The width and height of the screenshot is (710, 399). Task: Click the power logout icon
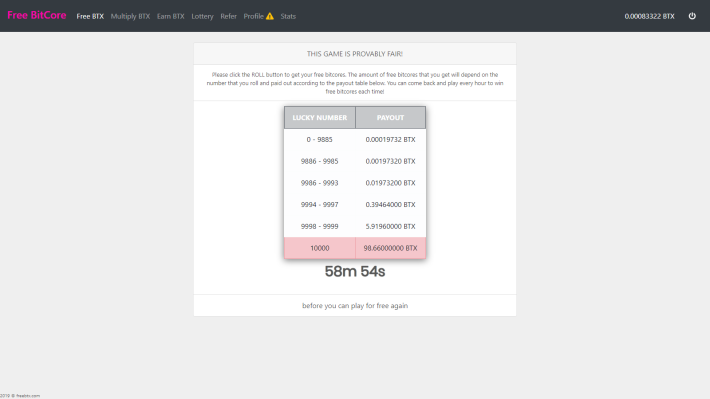click(692, 16)
